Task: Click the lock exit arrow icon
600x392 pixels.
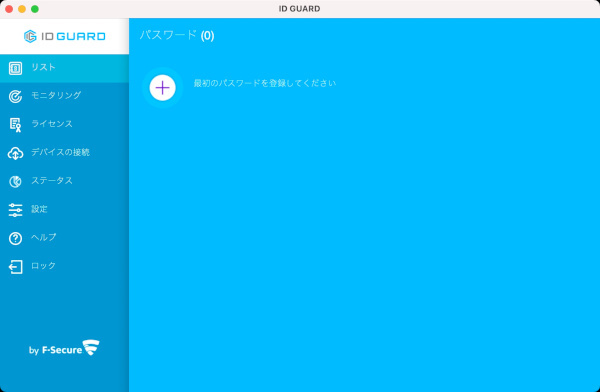Action: coord(15,267)
